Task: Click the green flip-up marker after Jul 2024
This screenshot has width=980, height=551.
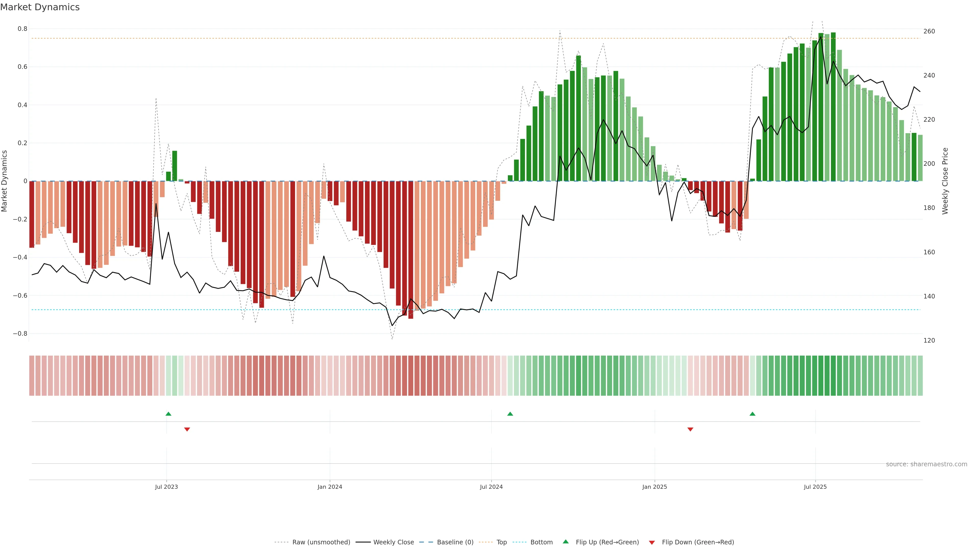Action: coord(510,414)
